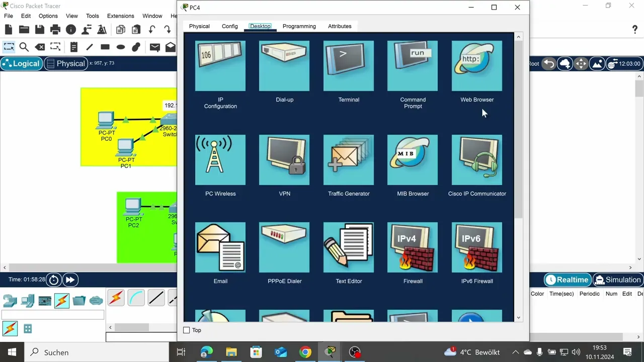Screen dimensions: 644x362
Task: Open the Tools menu
Action: click(x=93, y=16)
